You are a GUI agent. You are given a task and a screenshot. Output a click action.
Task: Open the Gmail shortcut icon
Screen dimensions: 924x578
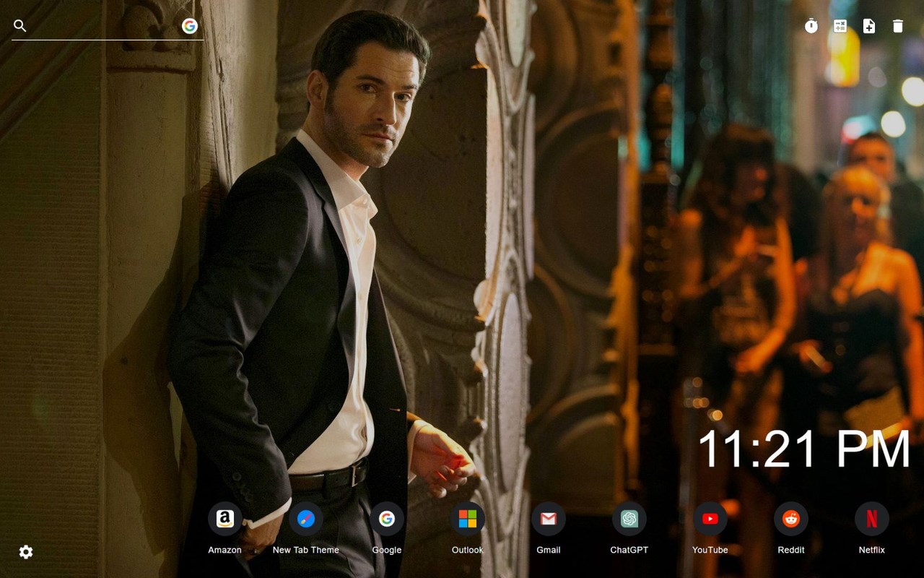pos(549,519)
